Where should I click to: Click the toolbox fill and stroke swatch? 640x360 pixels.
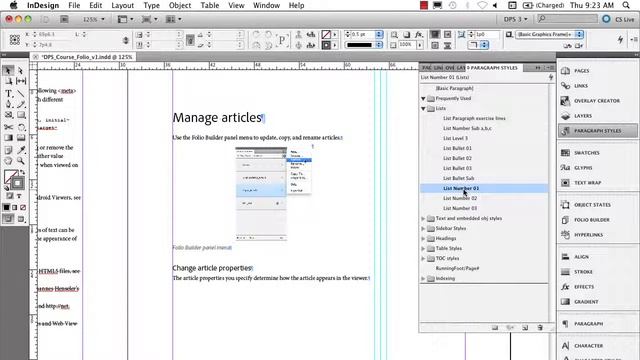(x=14, y=180)
